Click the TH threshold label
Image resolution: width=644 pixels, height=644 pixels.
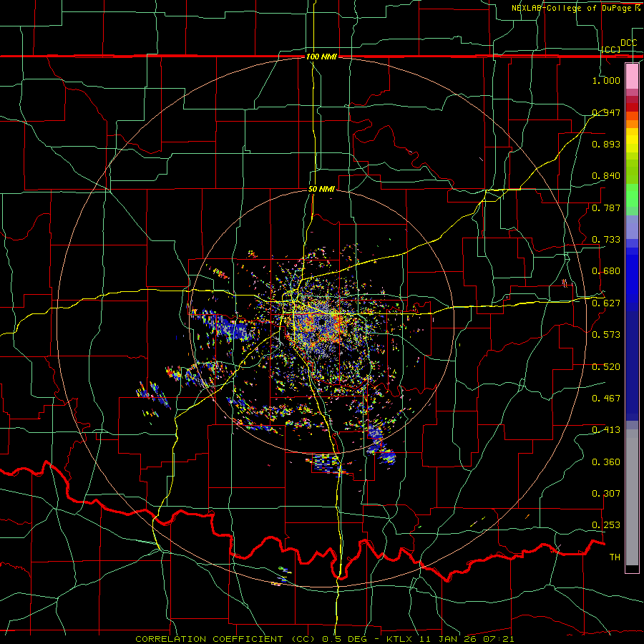(x=615, y=557)
